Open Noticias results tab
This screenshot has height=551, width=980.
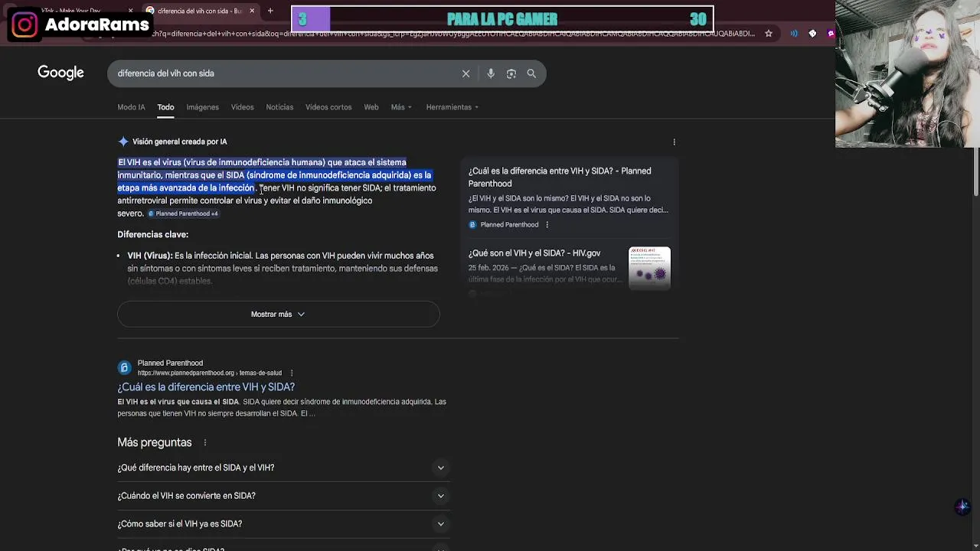click(x=279, y=107)
